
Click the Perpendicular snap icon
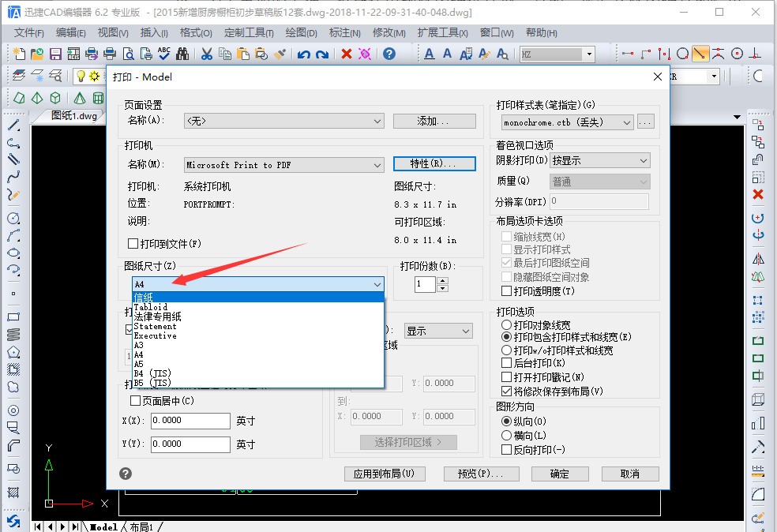click(755, 54)
